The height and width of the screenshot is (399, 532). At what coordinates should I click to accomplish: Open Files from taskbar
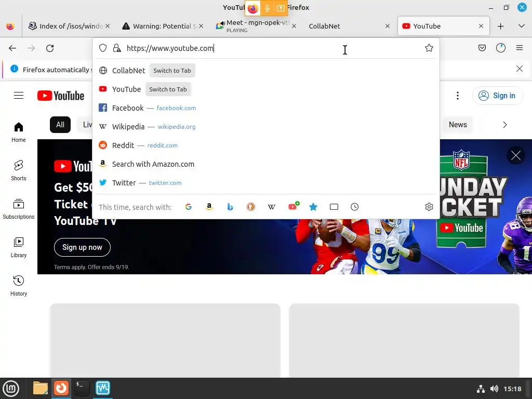pos(41,388)
